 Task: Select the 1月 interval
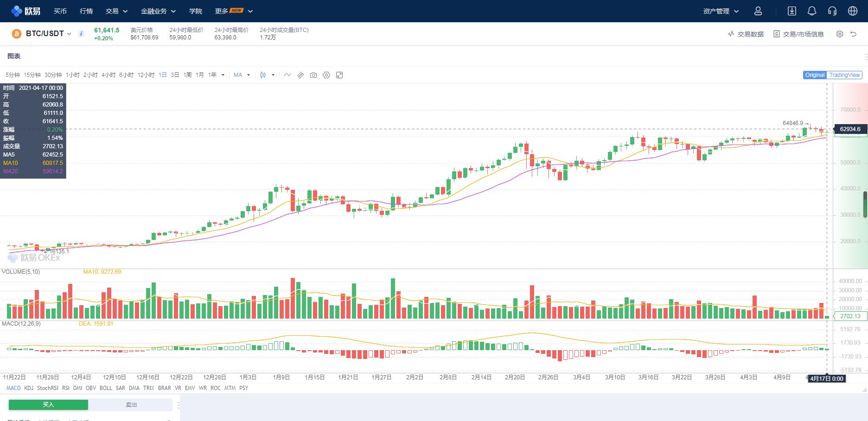point(200,75)
